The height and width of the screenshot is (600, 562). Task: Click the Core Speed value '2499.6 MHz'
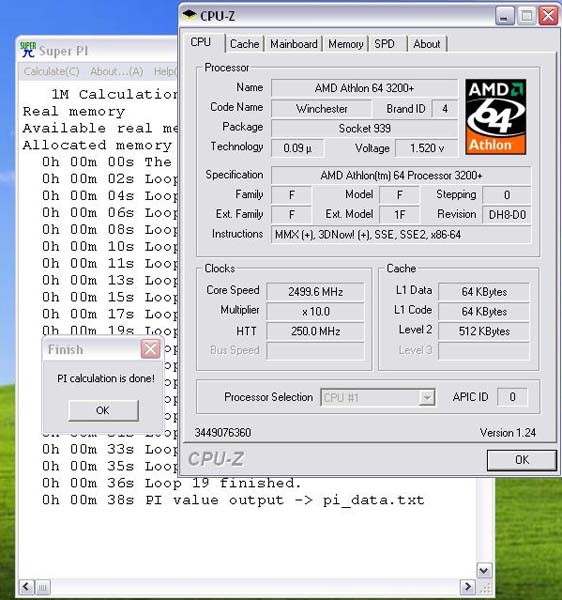[315, 292]
